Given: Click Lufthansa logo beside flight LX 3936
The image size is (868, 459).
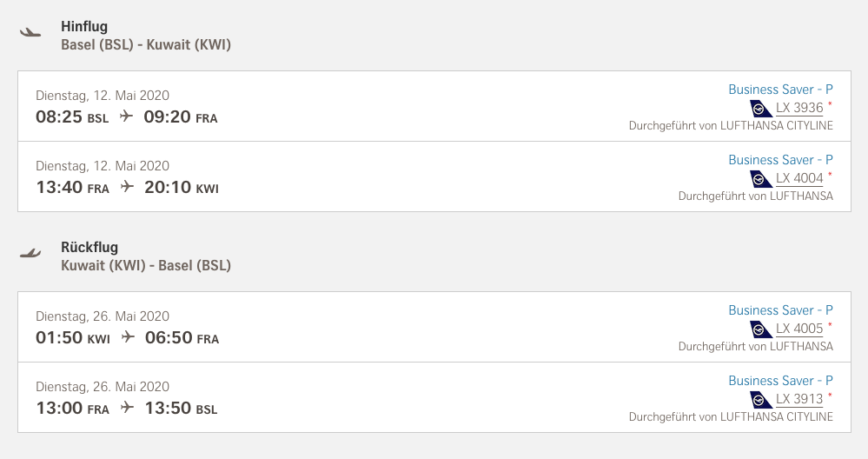Looking at the screenshot, I should [761, 109].
